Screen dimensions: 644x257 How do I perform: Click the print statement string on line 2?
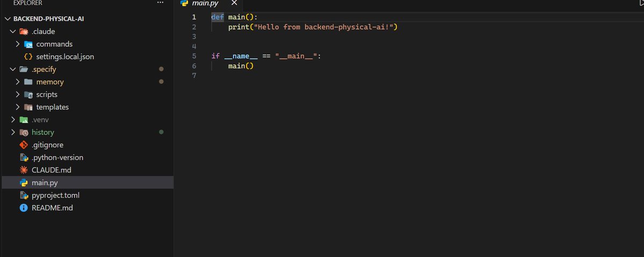(323, 27)
